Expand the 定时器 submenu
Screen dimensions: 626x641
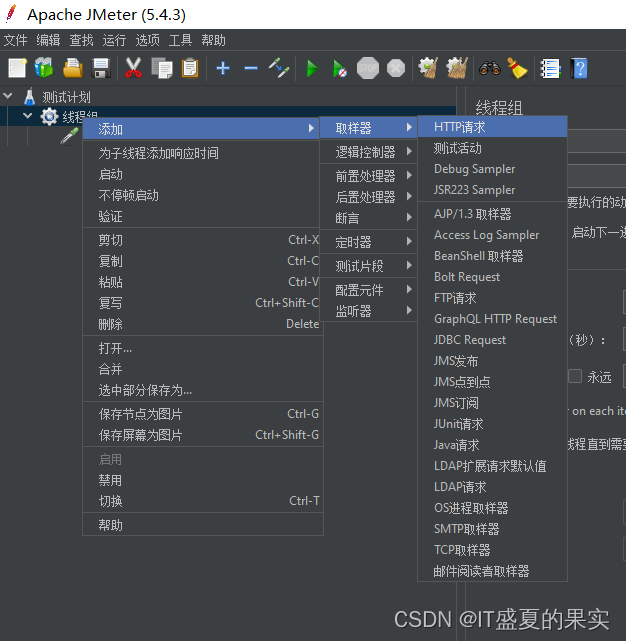368,242
